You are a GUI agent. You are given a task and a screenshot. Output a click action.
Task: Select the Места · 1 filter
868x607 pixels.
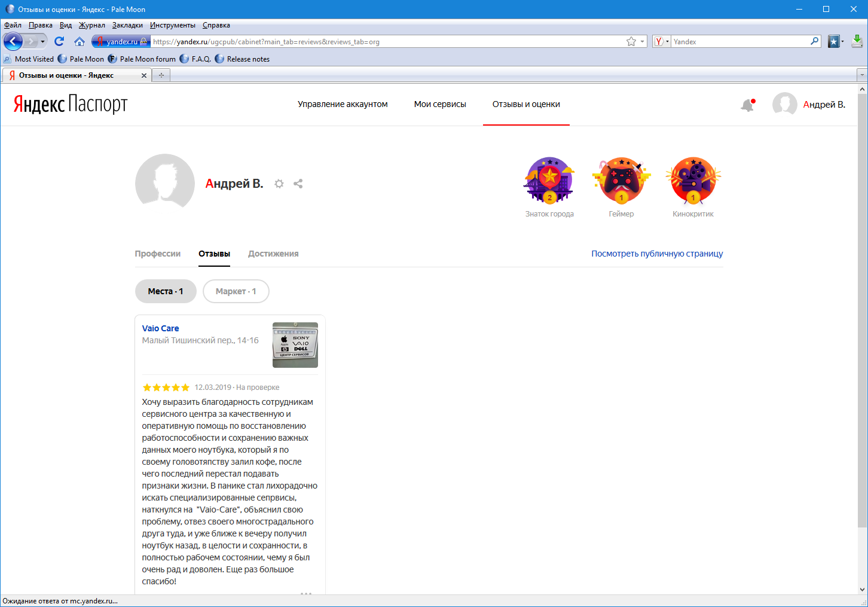pos(166,291)
